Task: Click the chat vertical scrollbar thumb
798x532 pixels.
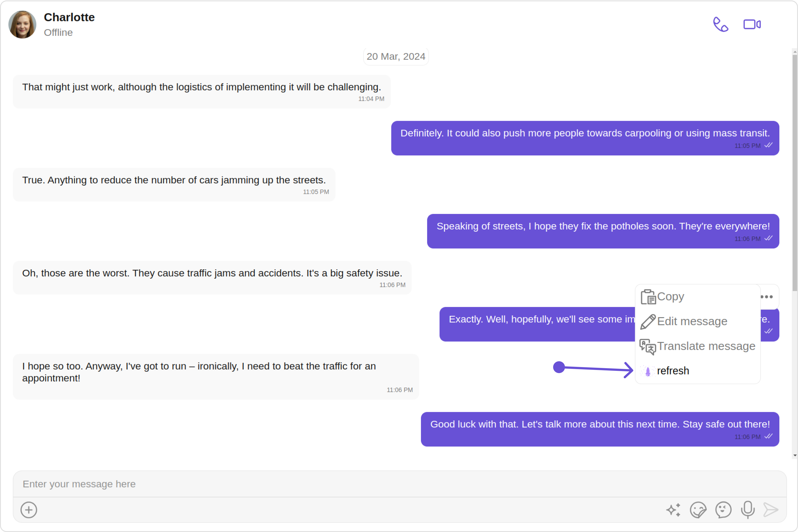Action: [795, 173]
